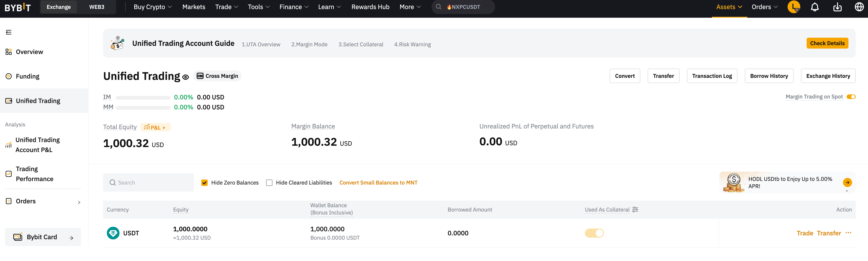Viewport: 868px width, 261px height.
Task: Expand the Trade menu
Action: [x=227, y=7]
